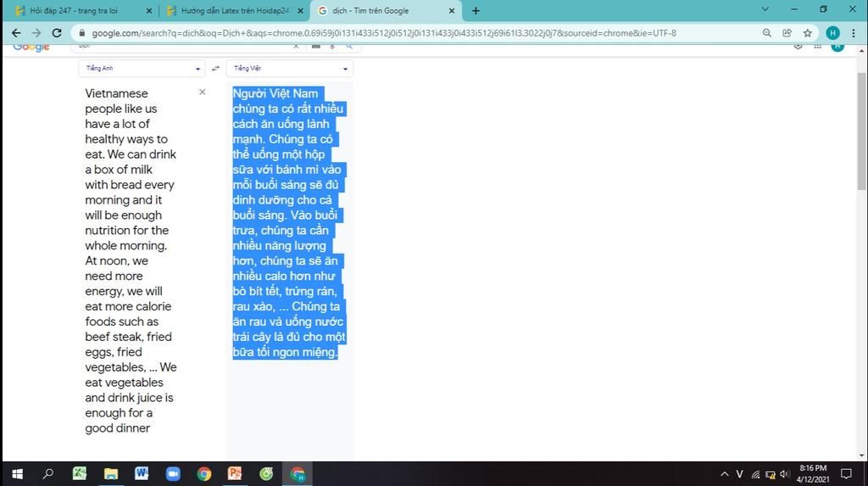Viewport: 868px width, 486px height.
Task: Open the taskbar clock showing 8:16 PM
Action: pos(813,474)
